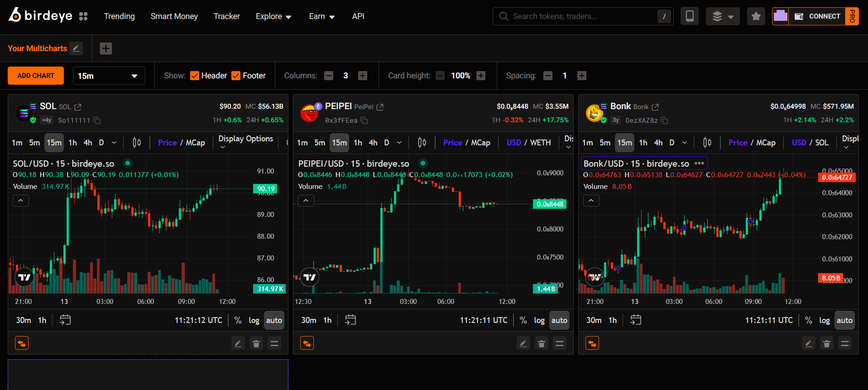Collapse the Bonk chart legend arrow

coord(591,200)
